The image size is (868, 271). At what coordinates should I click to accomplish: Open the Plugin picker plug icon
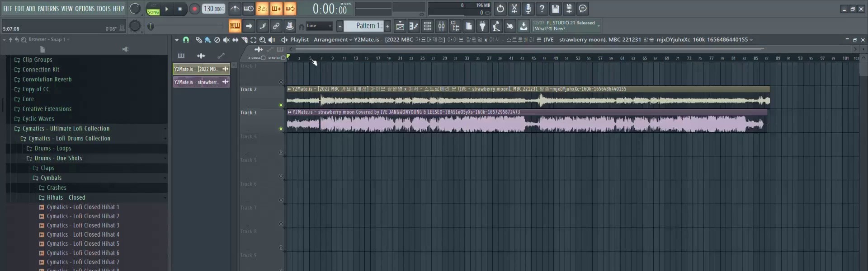click(x=482, y=26)
